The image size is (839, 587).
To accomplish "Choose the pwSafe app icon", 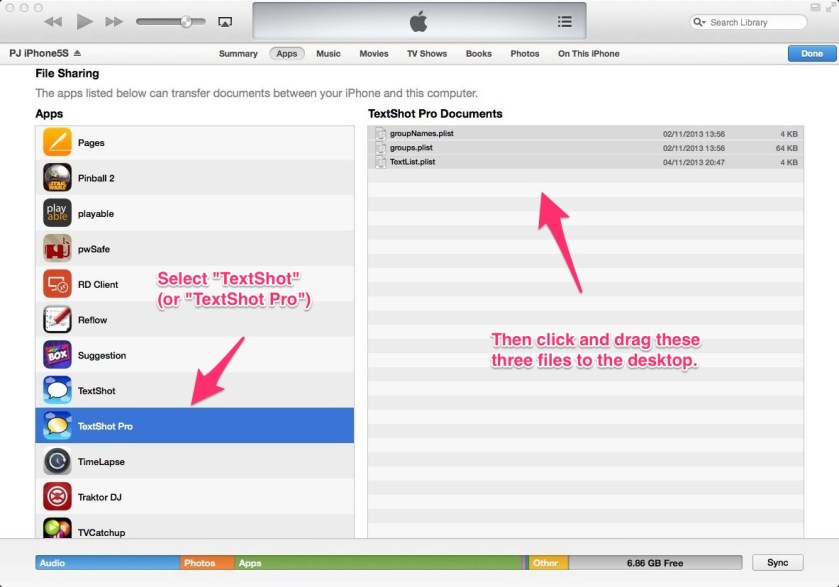I will pyautogui.click(x=57, y=249).
